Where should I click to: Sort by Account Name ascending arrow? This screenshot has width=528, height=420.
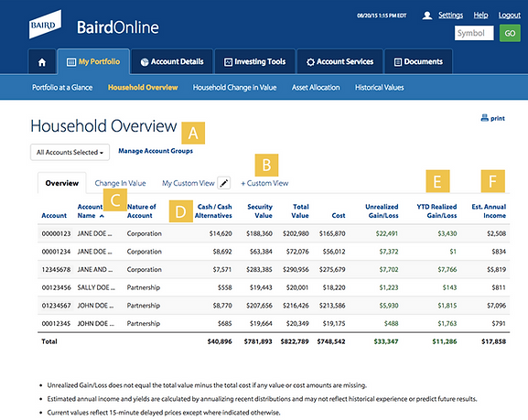(x=102, y=216)
